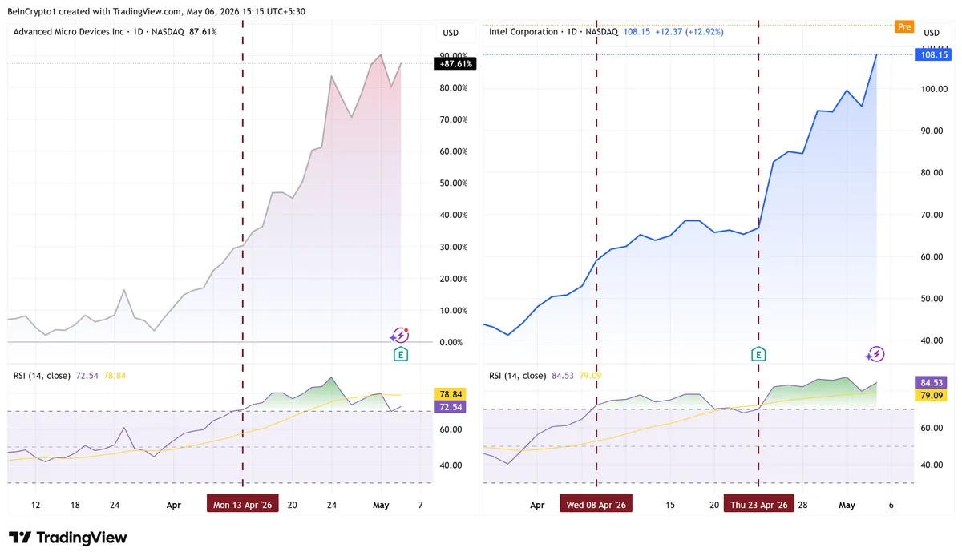This screenshot has width=962, height=560.
Task: Open USD currency label on AMD chart
Action: coord(451,33)
